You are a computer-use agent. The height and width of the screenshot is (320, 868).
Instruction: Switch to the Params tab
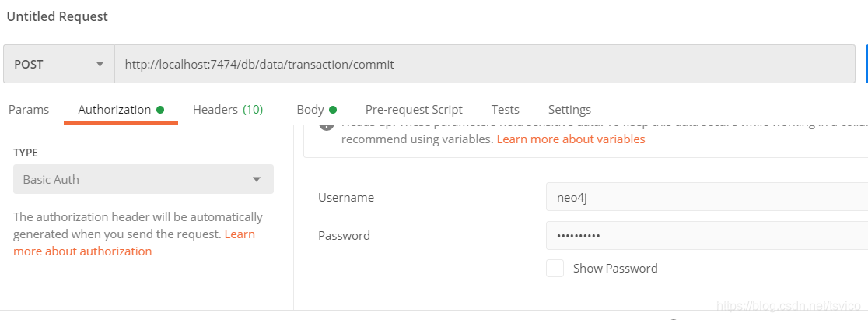29,110
